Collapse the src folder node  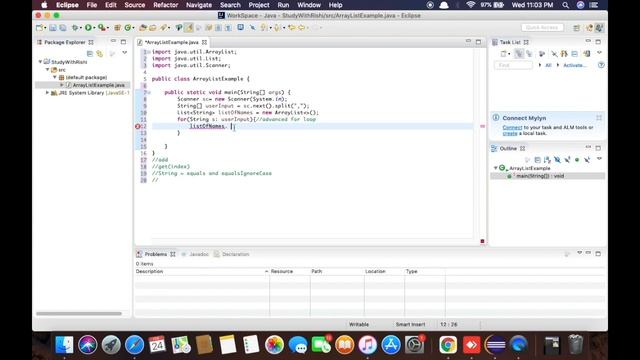pos(48,69)
